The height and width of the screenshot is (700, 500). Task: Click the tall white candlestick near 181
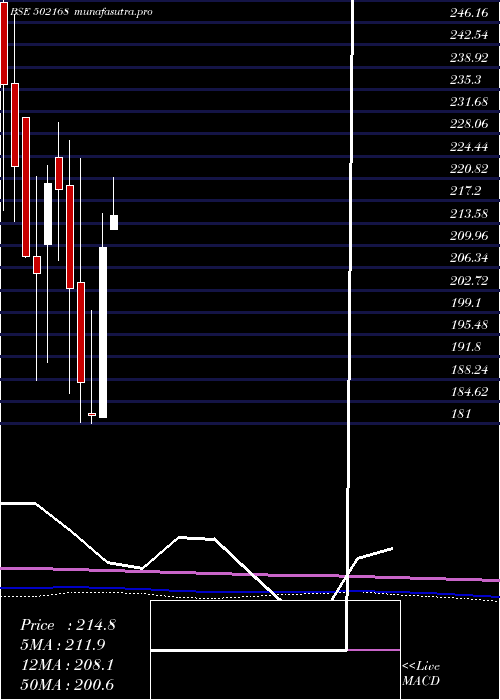tap(103, 333)
